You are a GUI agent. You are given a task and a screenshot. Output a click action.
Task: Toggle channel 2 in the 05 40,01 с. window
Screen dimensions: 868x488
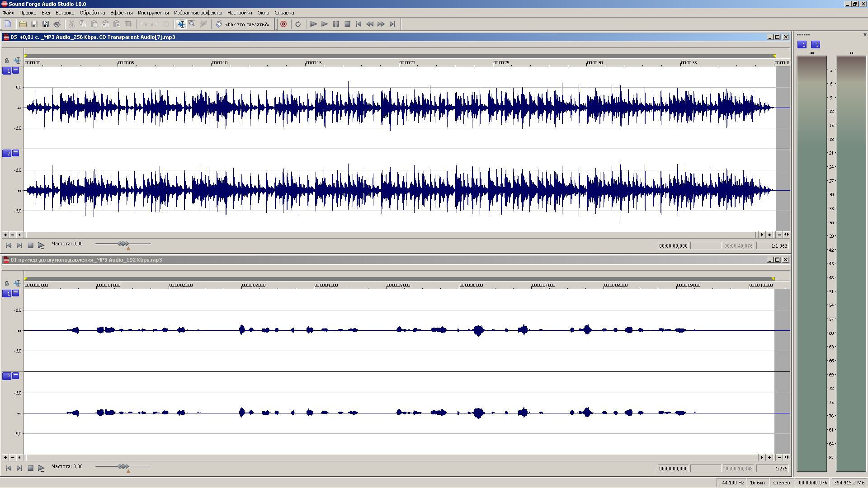tap(7, 154)
